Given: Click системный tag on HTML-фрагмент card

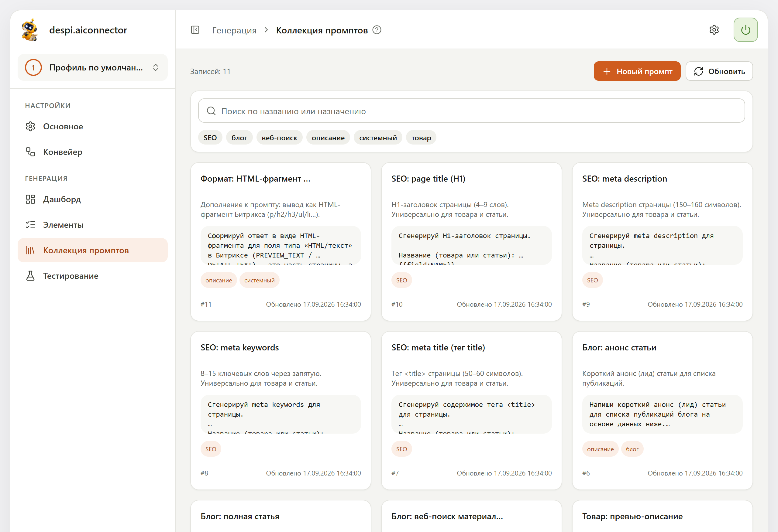Looking at the screenshot, I should coord(260,280).
